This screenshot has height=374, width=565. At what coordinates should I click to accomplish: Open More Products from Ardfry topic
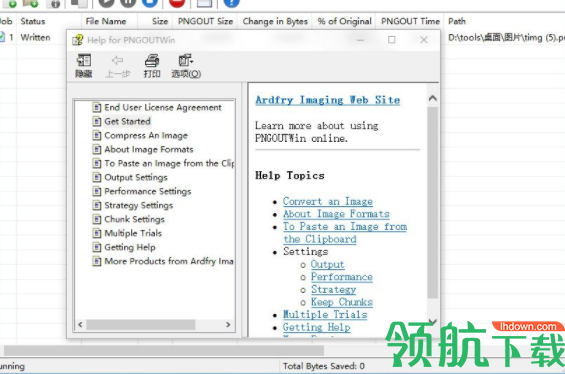169,261
